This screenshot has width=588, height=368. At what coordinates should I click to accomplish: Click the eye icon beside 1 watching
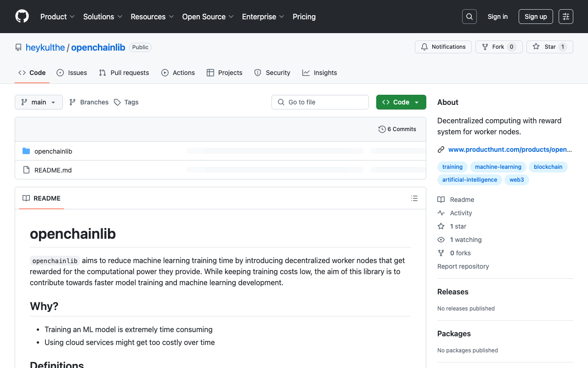click(441, 240)
